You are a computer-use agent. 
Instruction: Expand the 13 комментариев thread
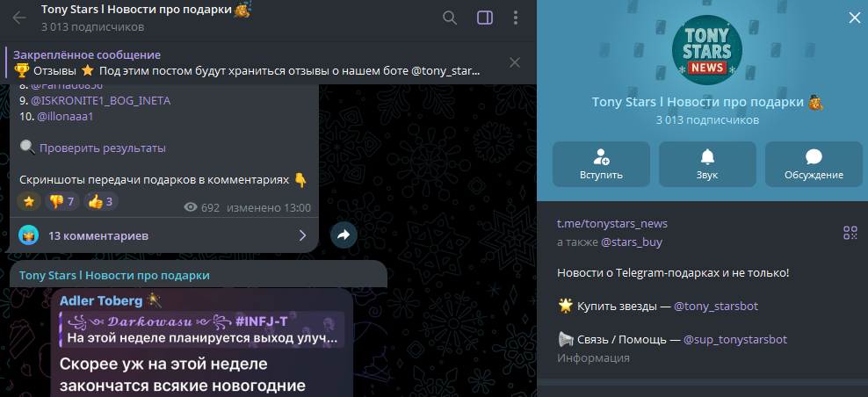pos(163,235)
